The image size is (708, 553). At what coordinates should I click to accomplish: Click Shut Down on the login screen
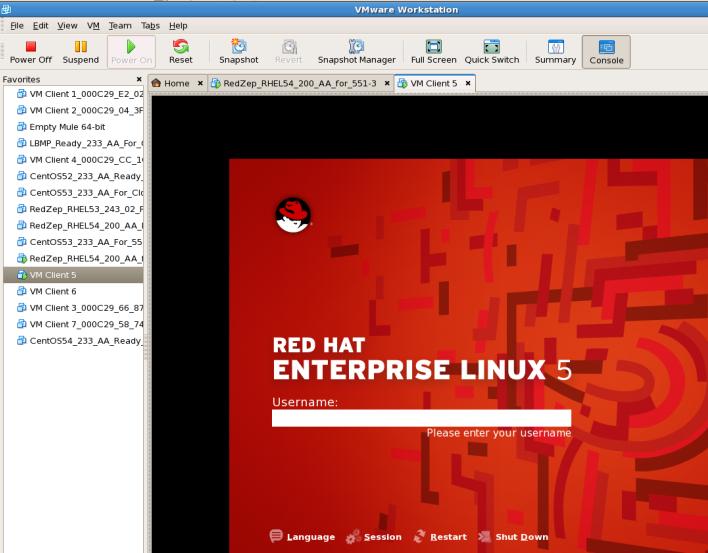point(513,537)
